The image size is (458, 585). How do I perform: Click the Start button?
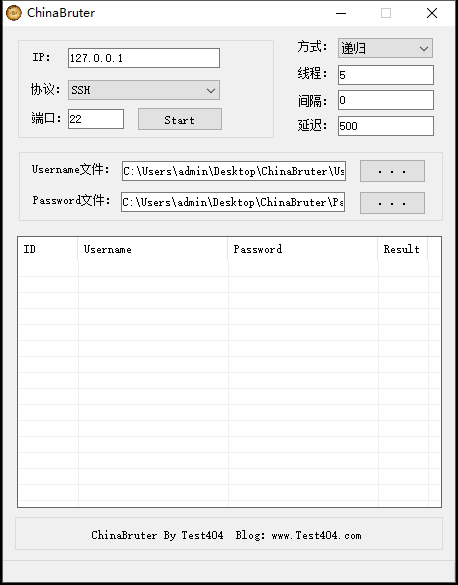coord(180,119)
